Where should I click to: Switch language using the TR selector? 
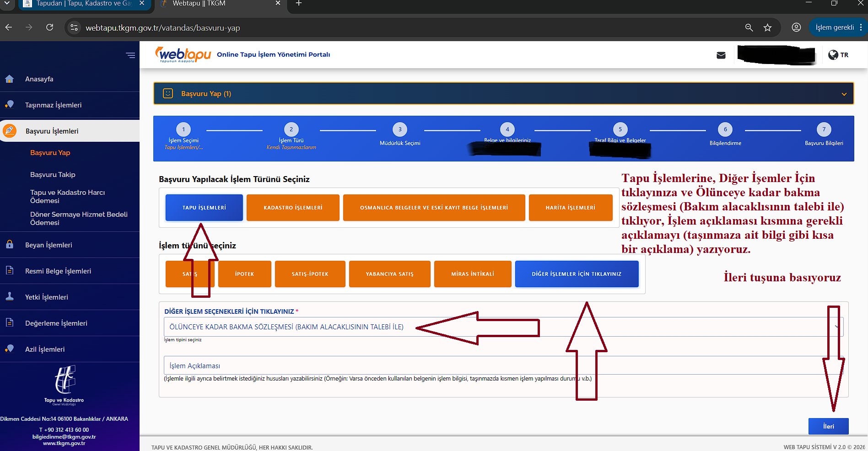click(844, 55)
